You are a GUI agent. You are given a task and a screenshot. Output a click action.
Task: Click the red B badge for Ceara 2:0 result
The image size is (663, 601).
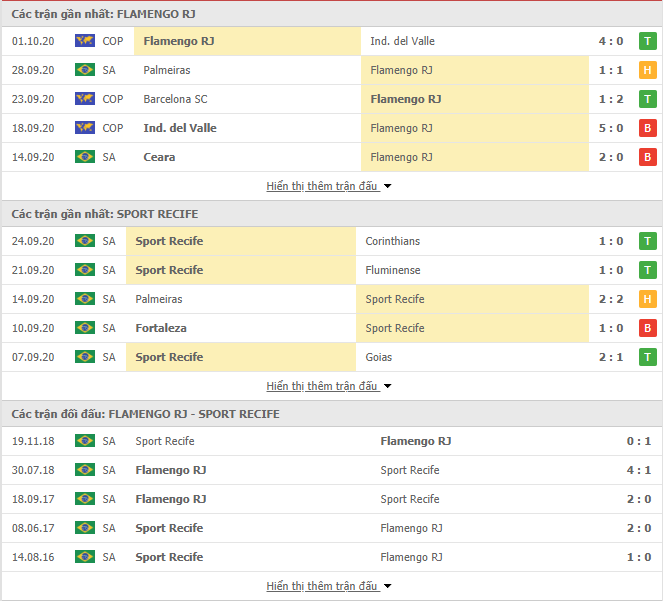click(x=647, y=157)
